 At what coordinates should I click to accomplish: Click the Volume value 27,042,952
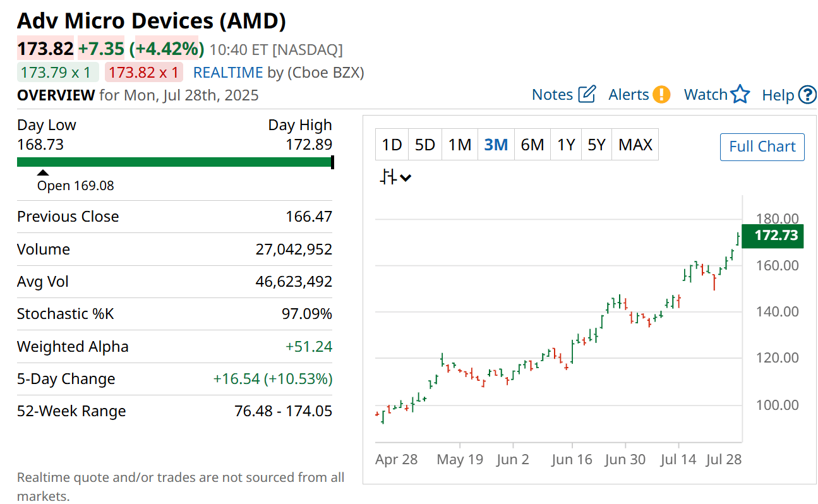[294, 249]
